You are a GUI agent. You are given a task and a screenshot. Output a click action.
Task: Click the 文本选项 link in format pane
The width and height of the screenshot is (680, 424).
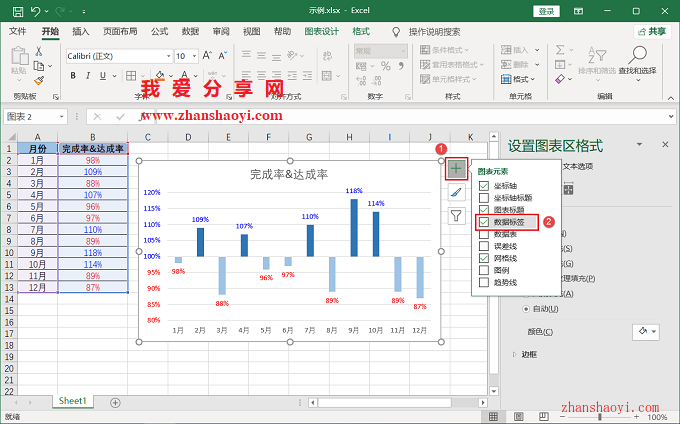coord(578,166)
